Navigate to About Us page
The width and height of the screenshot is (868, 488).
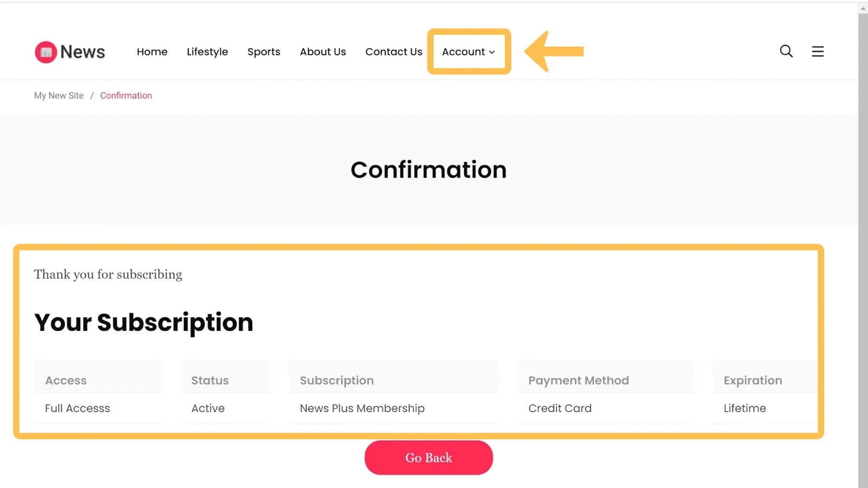[323, 52]
